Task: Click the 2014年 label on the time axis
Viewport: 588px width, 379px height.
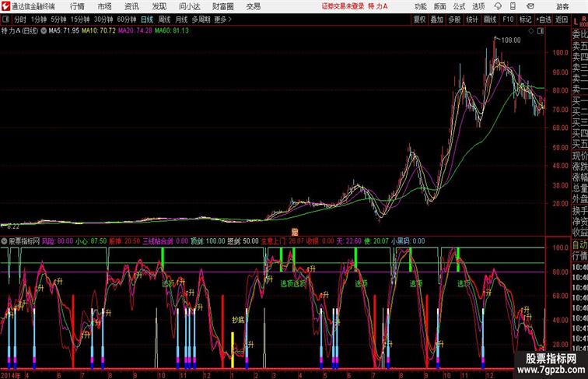Action: pyautogui.click(x=11, y=375)
